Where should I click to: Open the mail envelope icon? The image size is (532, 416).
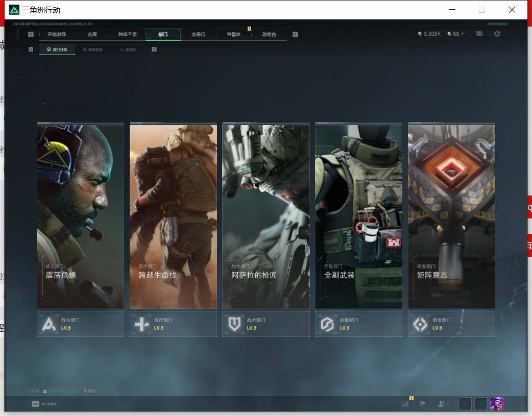[479, 34]
